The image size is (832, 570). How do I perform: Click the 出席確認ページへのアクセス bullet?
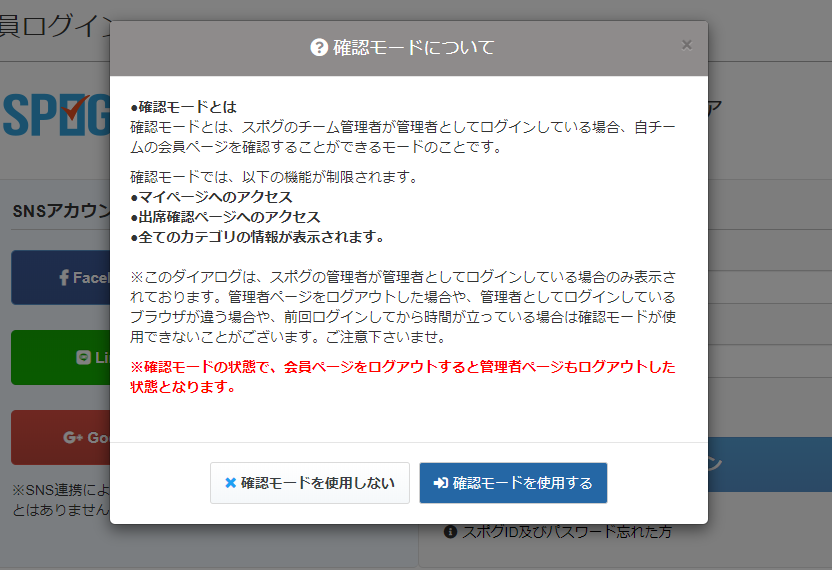(225, 217)
